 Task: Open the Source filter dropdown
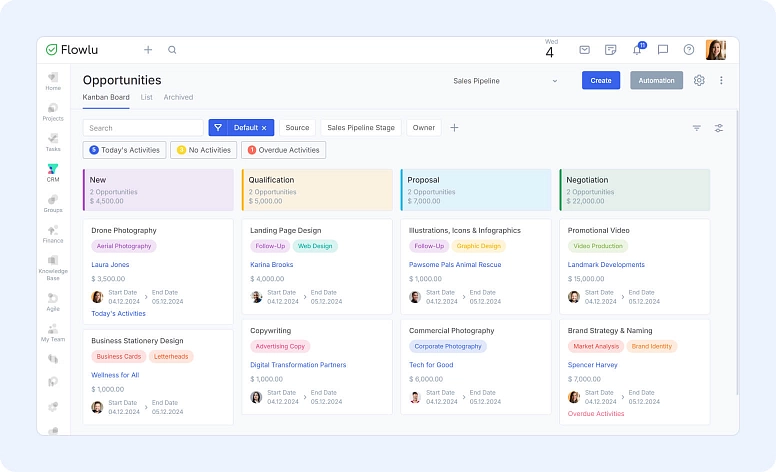[x=297, y=128]
